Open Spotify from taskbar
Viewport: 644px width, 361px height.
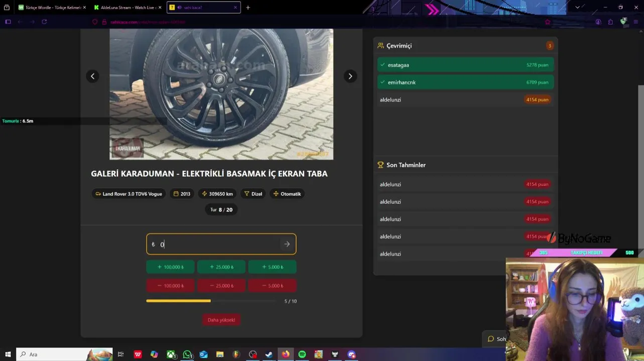[302, 354]
